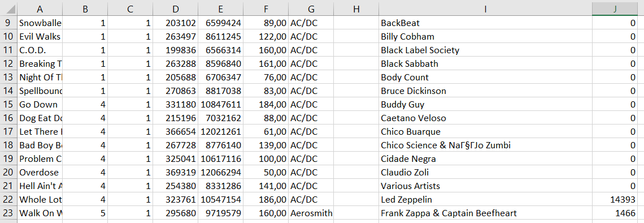
Task: Select cell containing Led Zeppelin
Action: 485,200
